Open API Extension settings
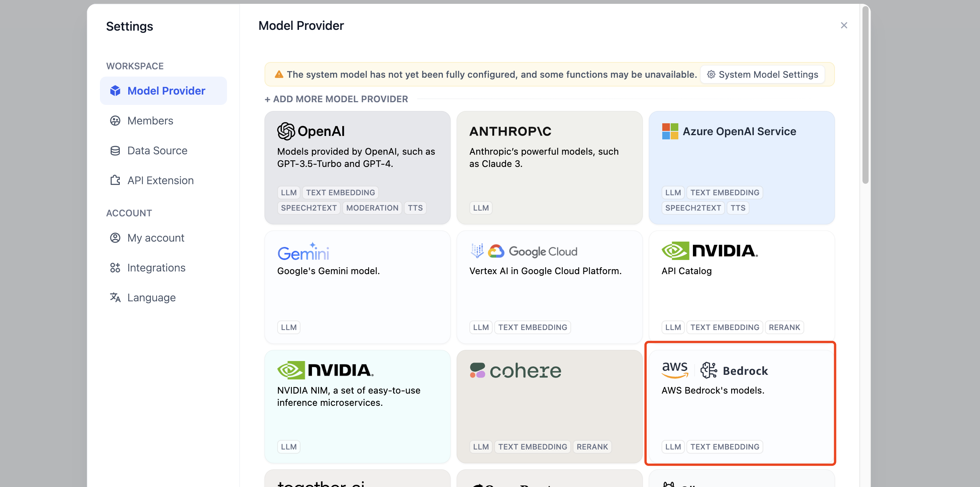The width and height of the screenshot is (980, 487). (x=163, y=180)
